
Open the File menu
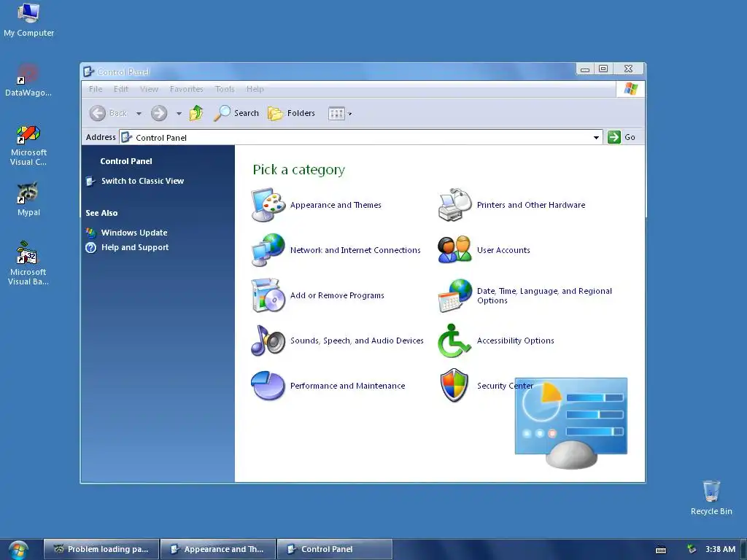pyautogui.click(x=96, y=89)
